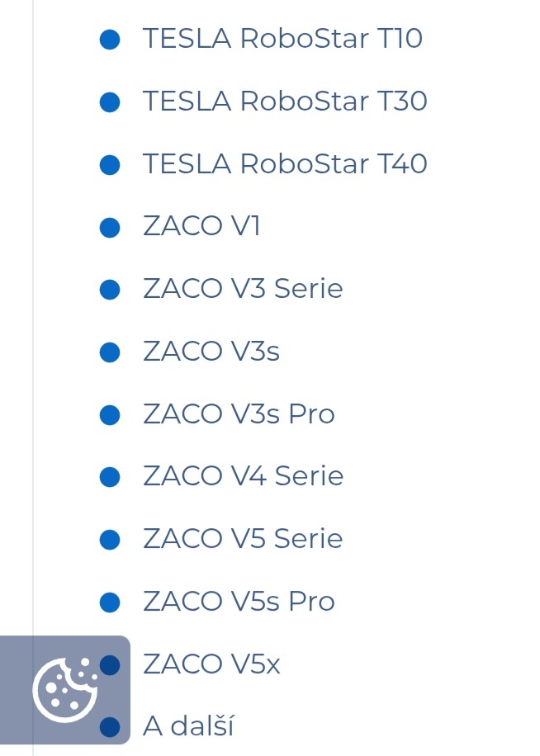
Task: Select the ZACO V5s Pro entry
Action: point(239,601)
